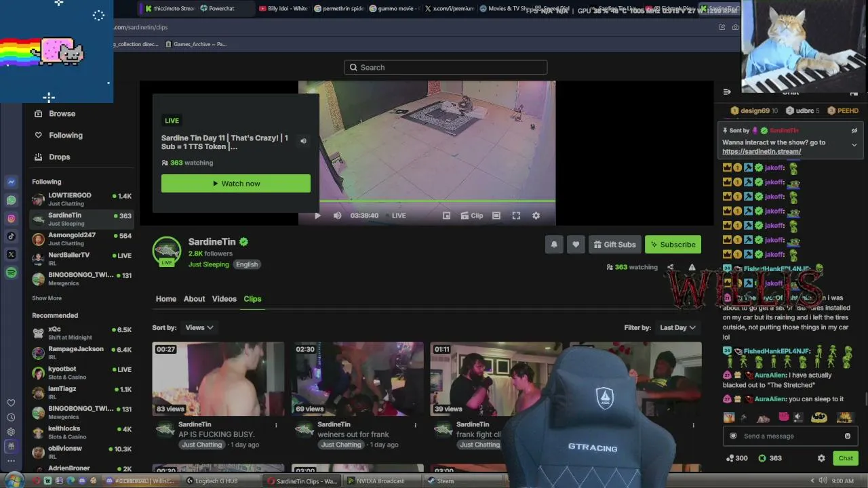This screenshot has height=488, width=868.
Task: Open Messenger in the browser sidebar
Action: click(x=11, y=182)
